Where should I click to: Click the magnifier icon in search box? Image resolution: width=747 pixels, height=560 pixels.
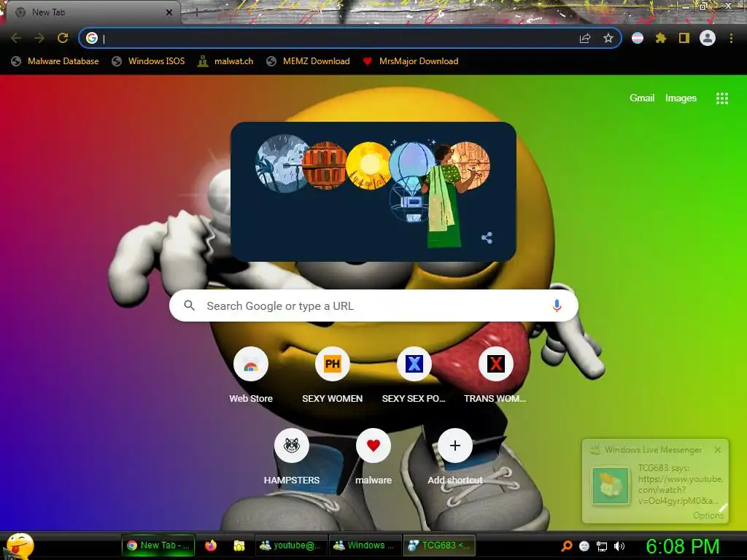(x=189, y=306)
